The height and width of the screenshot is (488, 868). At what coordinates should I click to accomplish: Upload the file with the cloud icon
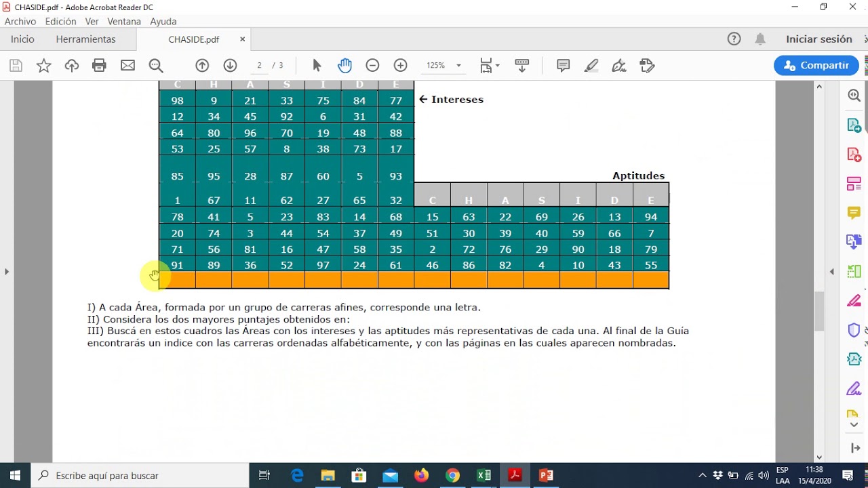[x=71, y=66]
